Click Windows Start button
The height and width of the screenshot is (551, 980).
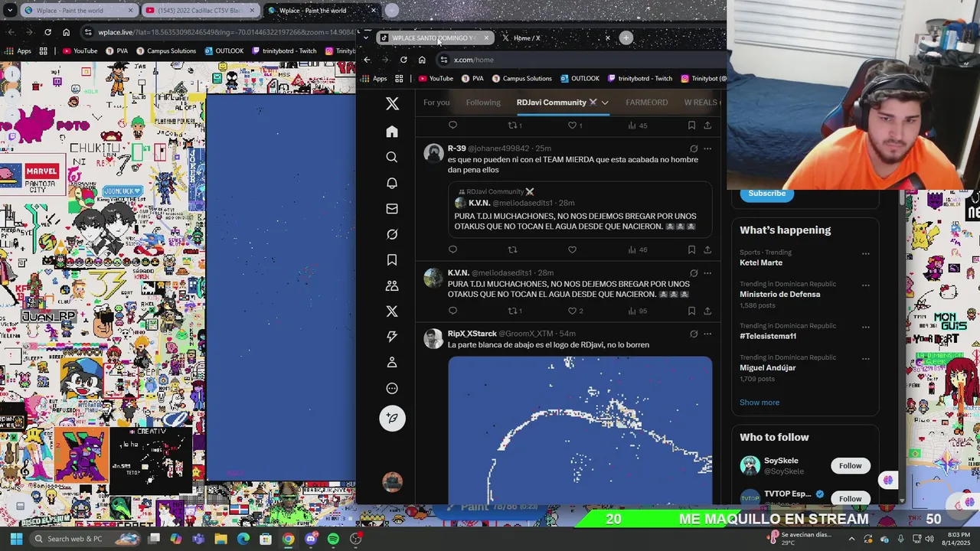(x=16, y=539)
